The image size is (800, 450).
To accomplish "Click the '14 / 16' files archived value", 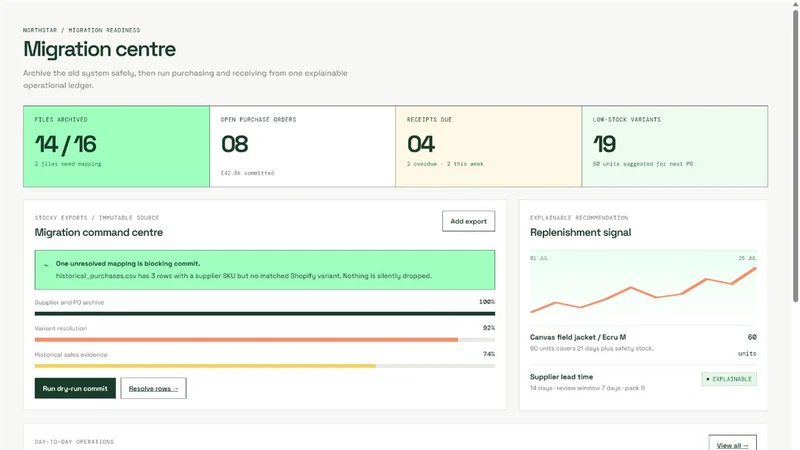I will pos(65,144).
